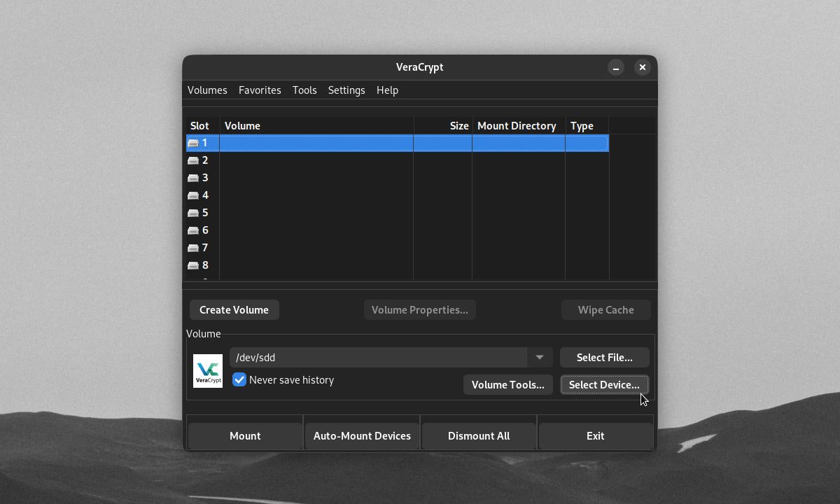Click the Create Volume button
The height and width of the screenshot is (504, 840).
pos(234,310)
